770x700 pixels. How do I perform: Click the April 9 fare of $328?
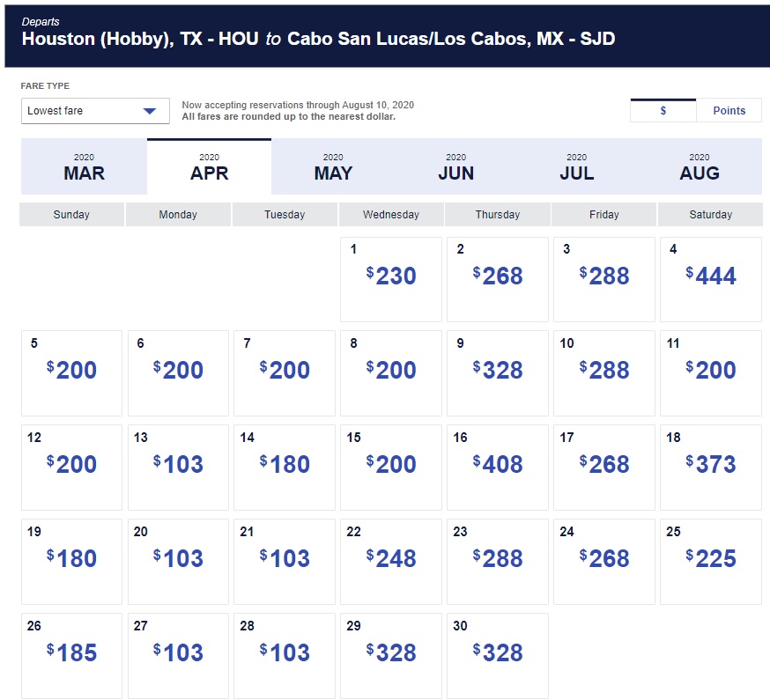pyautogui.click(x=497, y=372)
